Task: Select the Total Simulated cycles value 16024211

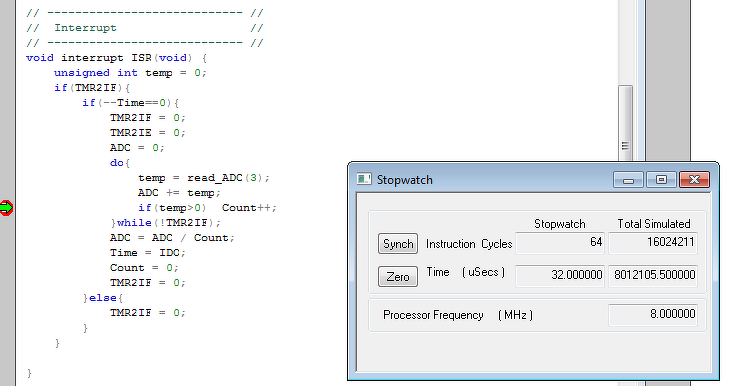Action: (653, 243)
